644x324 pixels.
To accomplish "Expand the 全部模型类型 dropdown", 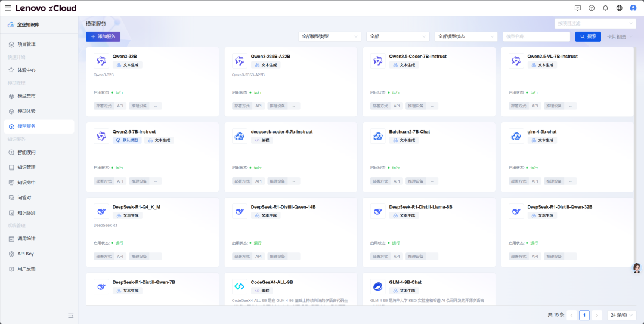I will [x=330, y=36].
